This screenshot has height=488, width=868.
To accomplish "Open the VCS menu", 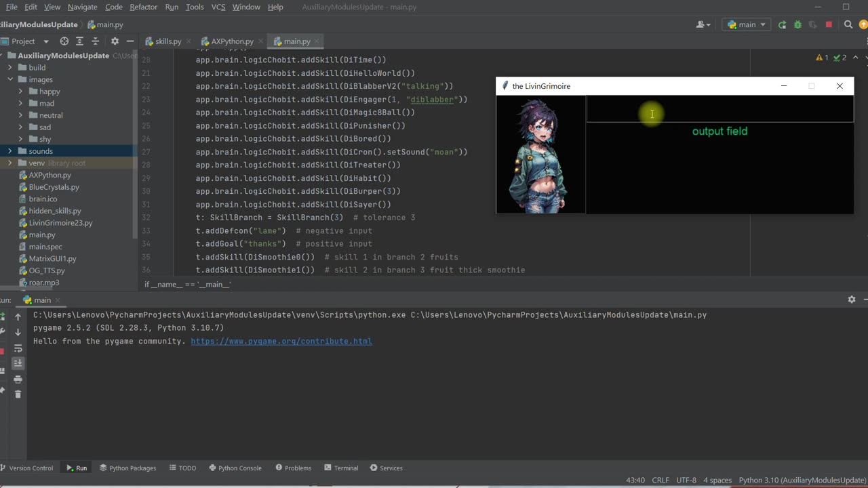I will tap(218, 7).
